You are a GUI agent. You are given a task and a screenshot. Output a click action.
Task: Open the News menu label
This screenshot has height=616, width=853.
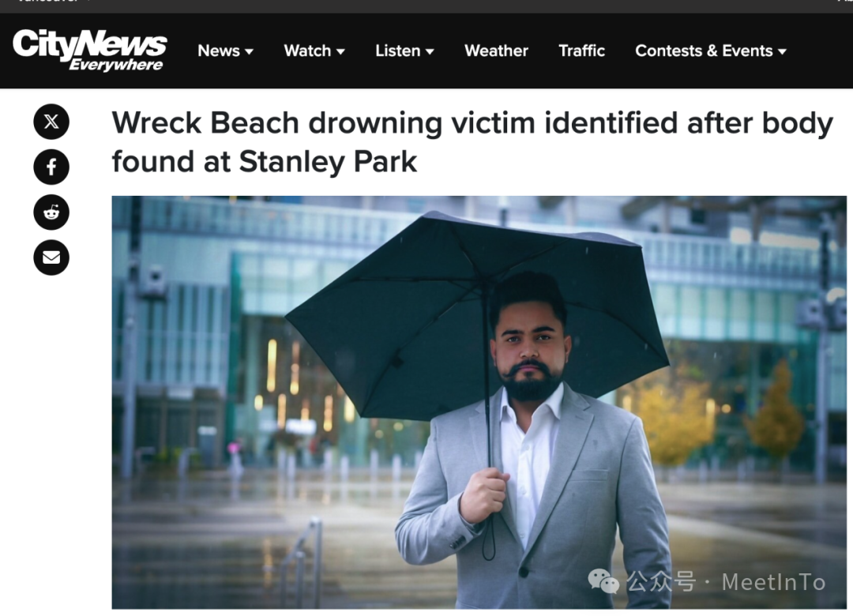pyautogui.click(x=219, y=51)
